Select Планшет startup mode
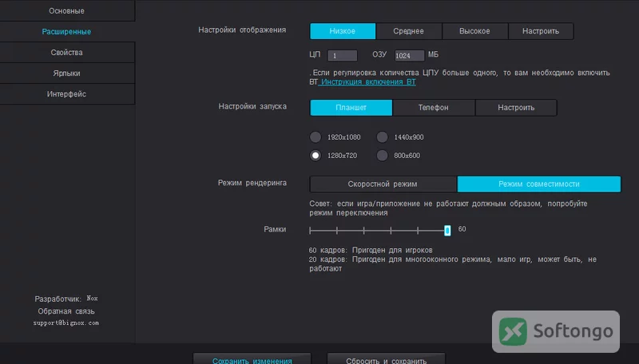Screen dimensions: 639x364 (x=351, y=108)
